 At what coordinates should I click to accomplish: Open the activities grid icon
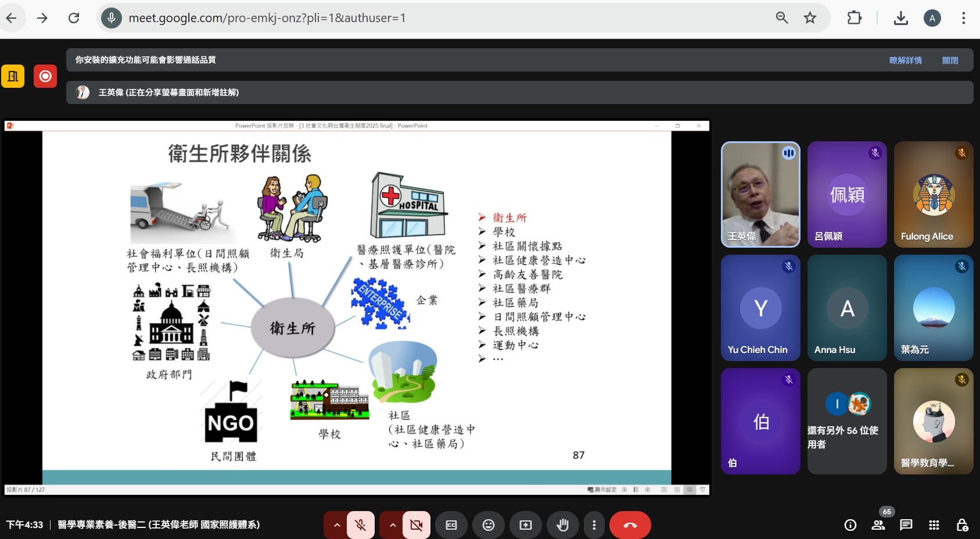point(934,525)
